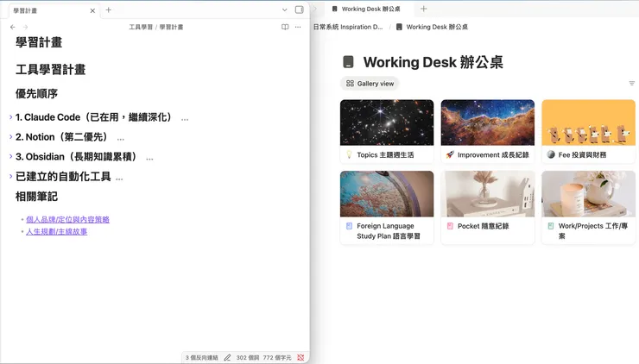
Task: Click the 工具學習計畫 heading
Action: pyautogui.click(x=51, y=70)
